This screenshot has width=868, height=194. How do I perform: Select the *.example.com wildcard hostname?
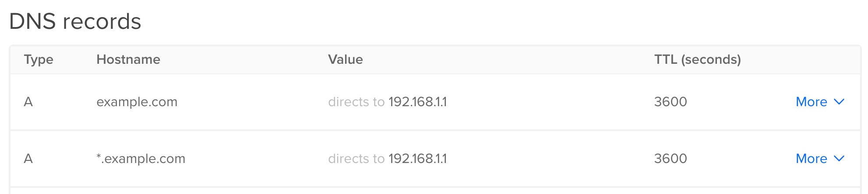(141, 159)
